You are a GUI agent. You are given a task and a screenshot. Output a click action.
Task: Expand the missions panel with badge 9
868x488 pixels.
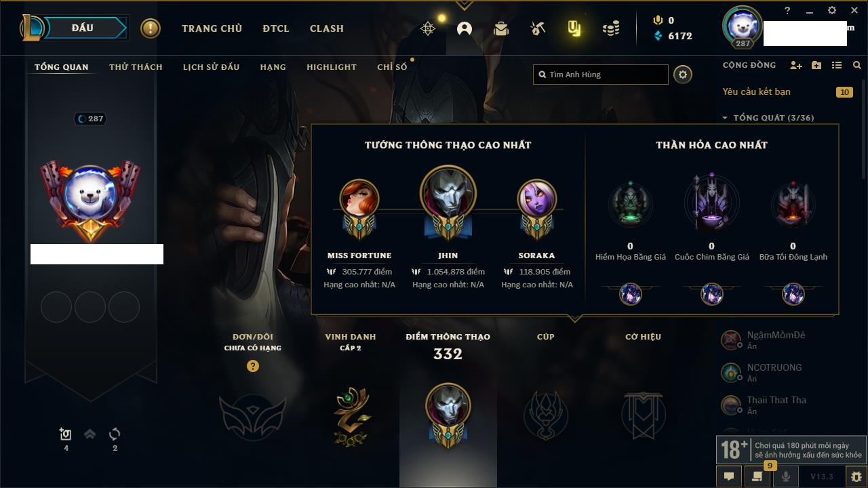[757, 476]
